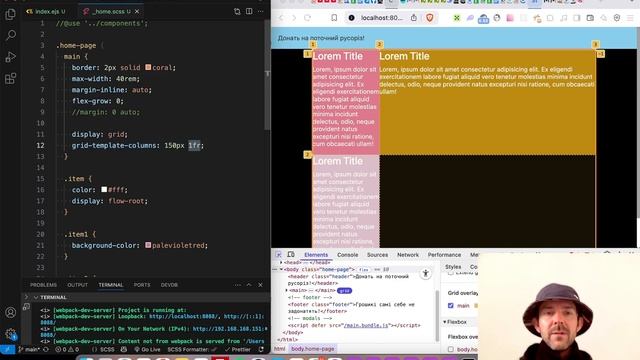Open the DEVDB panel tab
This screenshot has height=360, width=640.
[x=169, y=285]
